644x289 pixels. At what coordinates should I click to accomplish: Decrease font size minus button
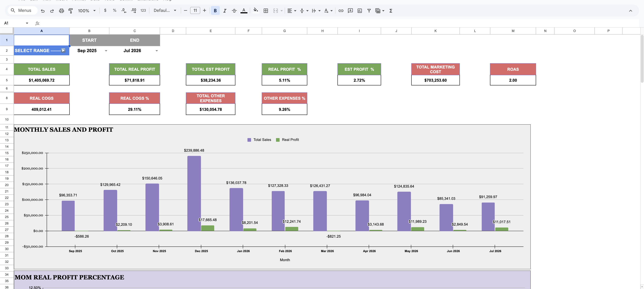coord(185,11)
